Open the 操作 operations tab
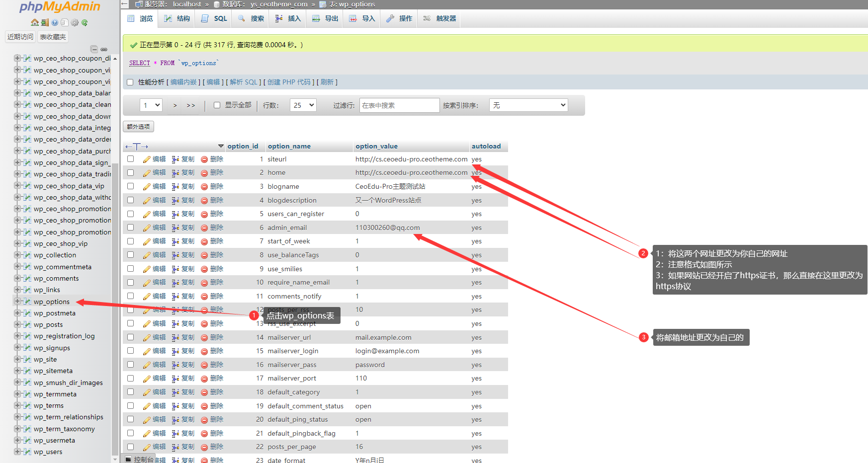The width and height of the screenshot is (868, 463). click(x=399, y=18)
